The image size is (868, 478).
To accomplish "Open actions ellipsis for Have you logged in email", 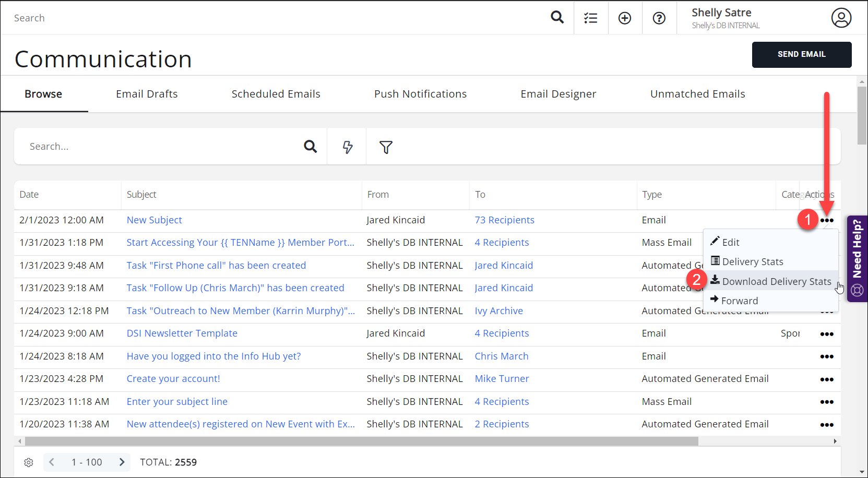I will click(x=826, y=356).
